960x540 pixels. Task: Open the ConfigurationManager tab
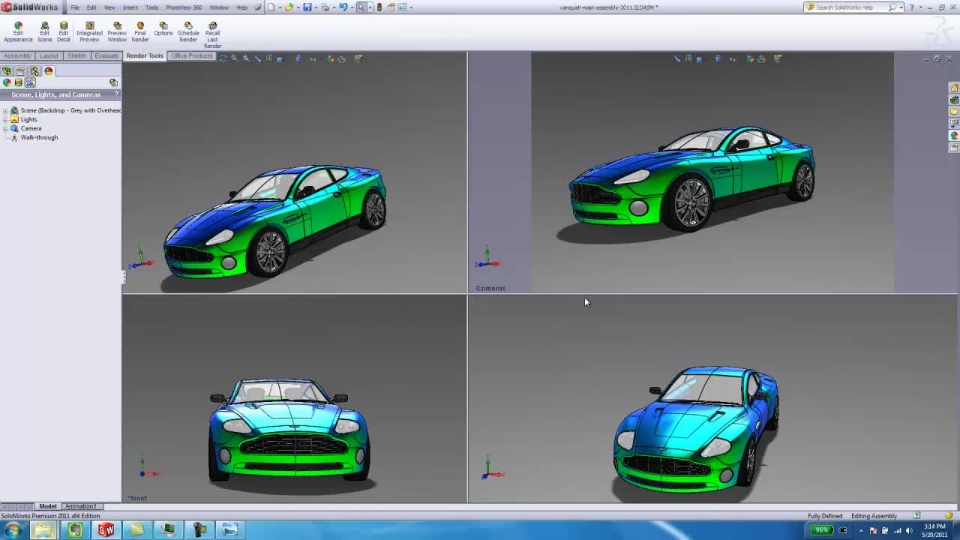coord(34,71)
